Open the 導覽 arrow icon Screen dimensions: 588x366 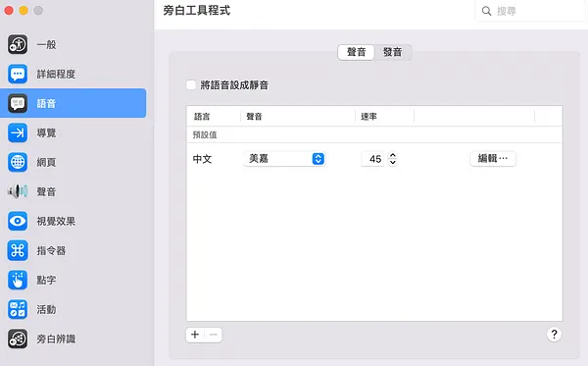[x=18, y=132]
